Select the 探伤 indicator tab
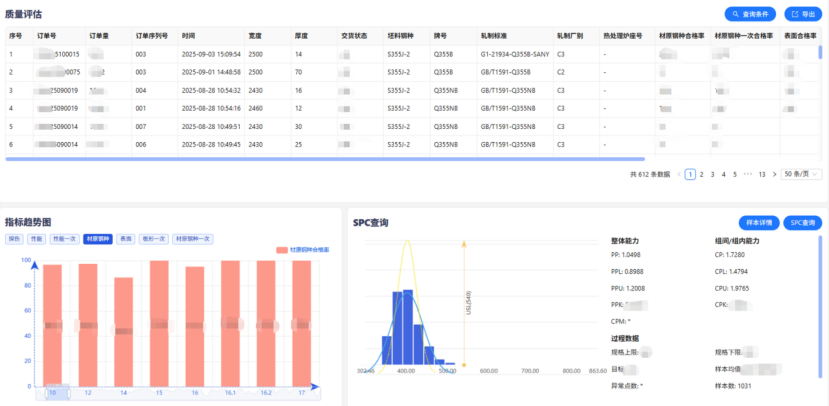The width and height of the screenshot is (829, 406). pyautogui.click(x=14, y=239)
